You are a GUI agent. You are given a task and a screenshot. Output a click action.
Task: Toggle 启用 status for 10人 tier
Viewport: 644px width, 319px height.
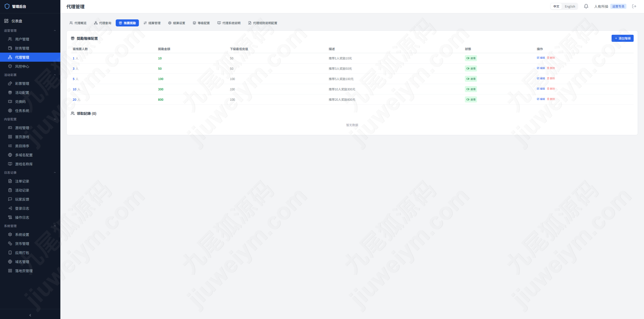pos(471,89)
